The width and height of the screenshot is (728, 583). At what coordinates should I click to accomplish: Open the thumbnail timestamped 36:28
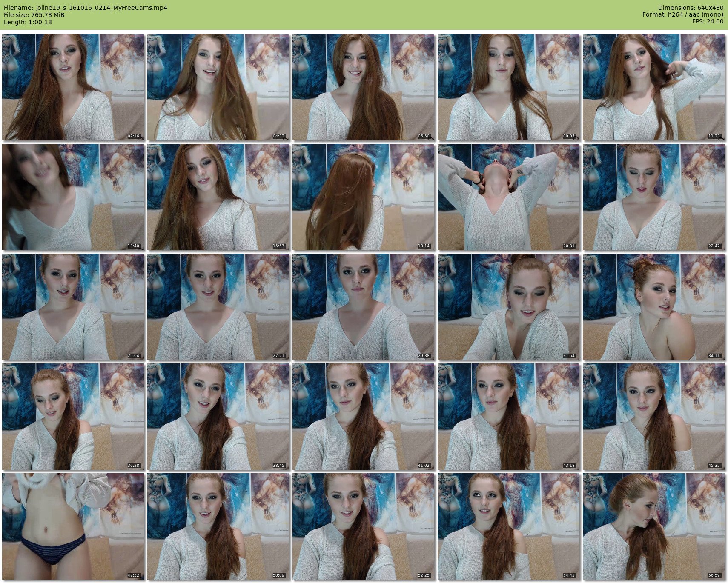(x=73, y=417)
